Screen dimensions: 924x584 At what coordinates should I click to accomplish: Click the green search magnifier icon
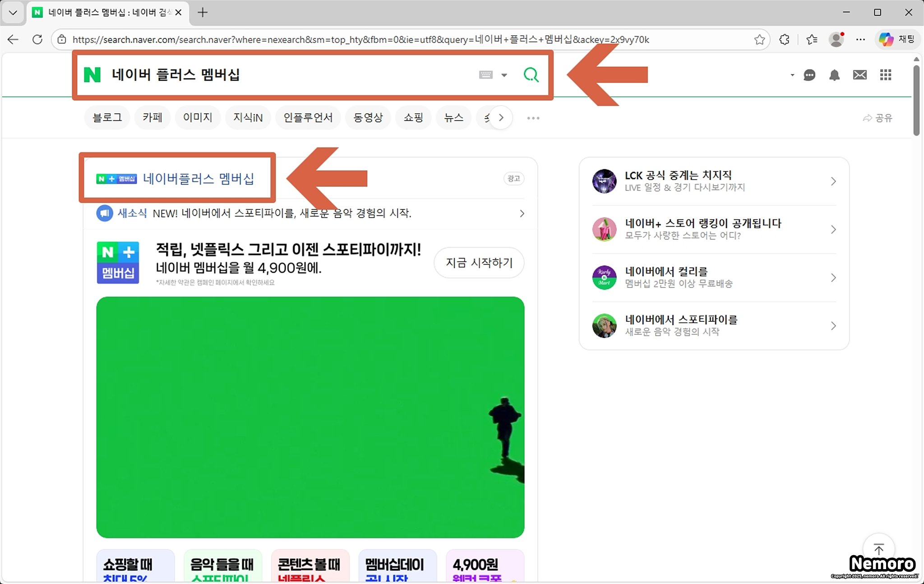(531, 74)
